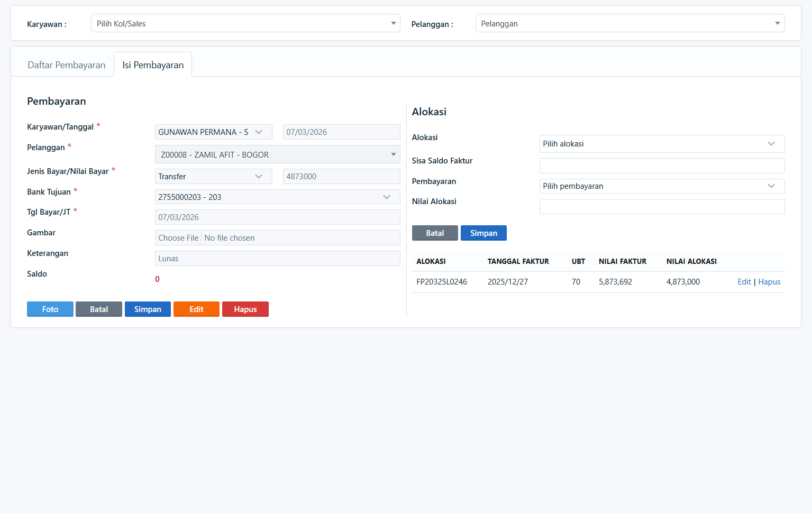The height and width of the screenshot is (513, 812).
Task: Expand the top Pelanggan filter dropdown
Action: pyautogui.click(x=629, y=23)
